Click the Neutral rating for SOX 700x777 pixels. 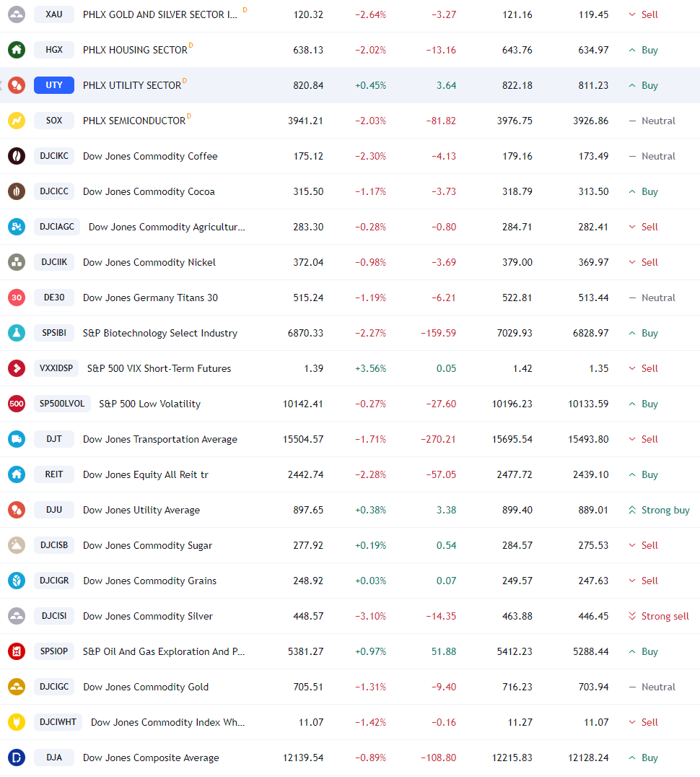(x=652, y=121)
